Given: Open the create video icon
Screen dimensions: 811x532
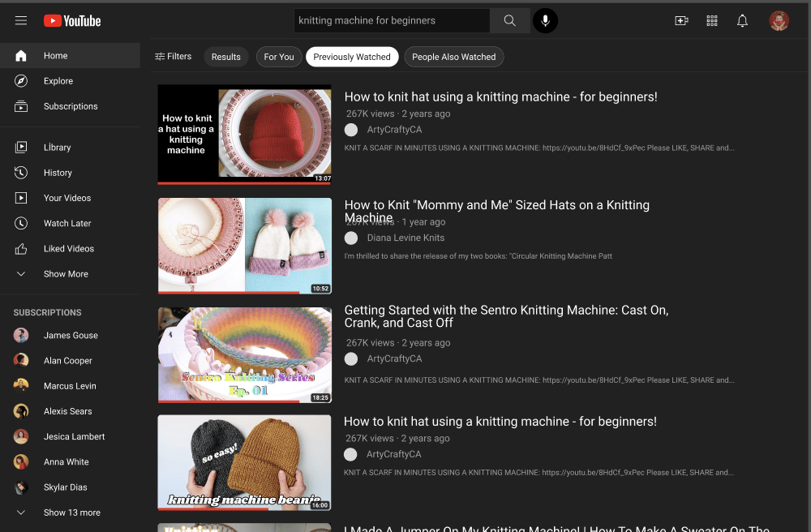Looking at the screenshot, I should coord(682,21).
